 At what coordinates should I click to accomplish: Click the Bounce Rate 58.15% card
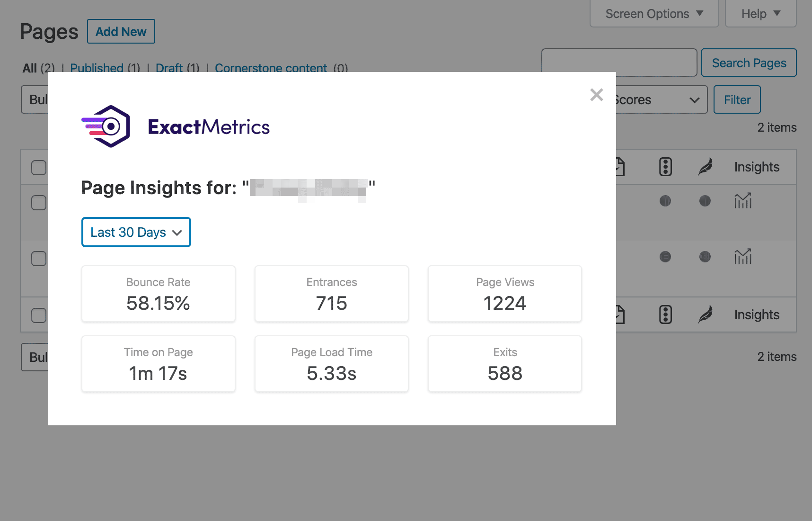pyautogui.click(x=159, y=294)
